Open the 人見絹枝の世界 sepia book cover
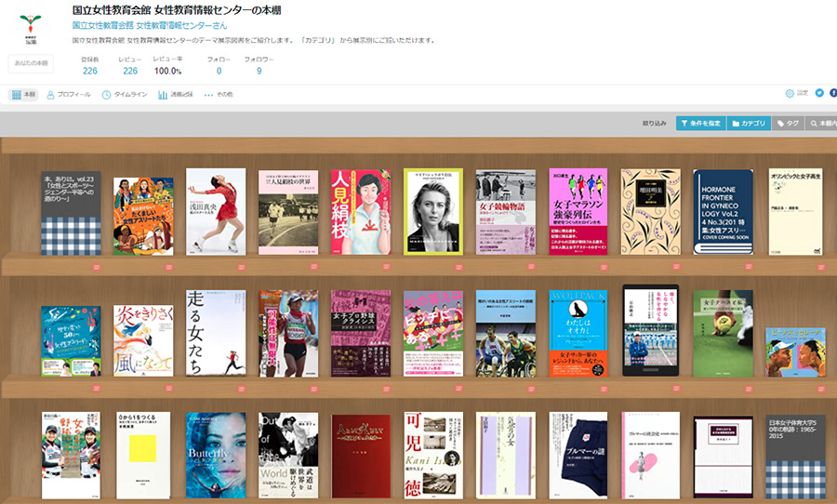This screenshot has height=504, width=837. [288, 213]
